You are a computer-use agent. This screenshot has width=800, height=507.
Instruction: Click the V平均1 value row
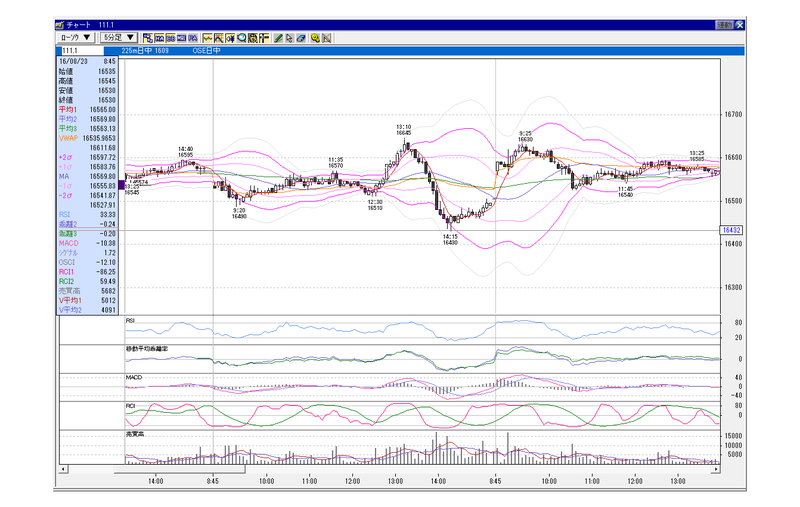coord(87,300)
